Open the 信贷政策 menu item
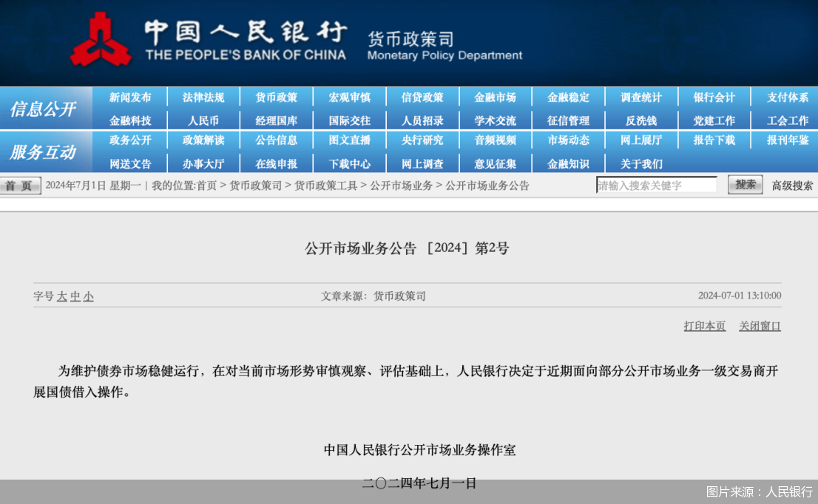818x504 pixels. coord(422,98)
